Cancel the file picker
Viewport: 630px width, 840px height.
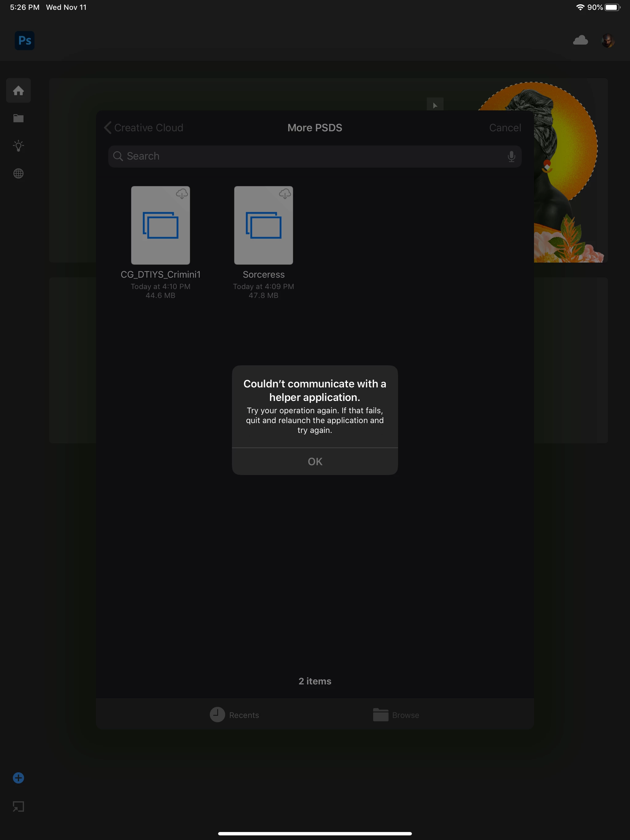coord(505,128)
